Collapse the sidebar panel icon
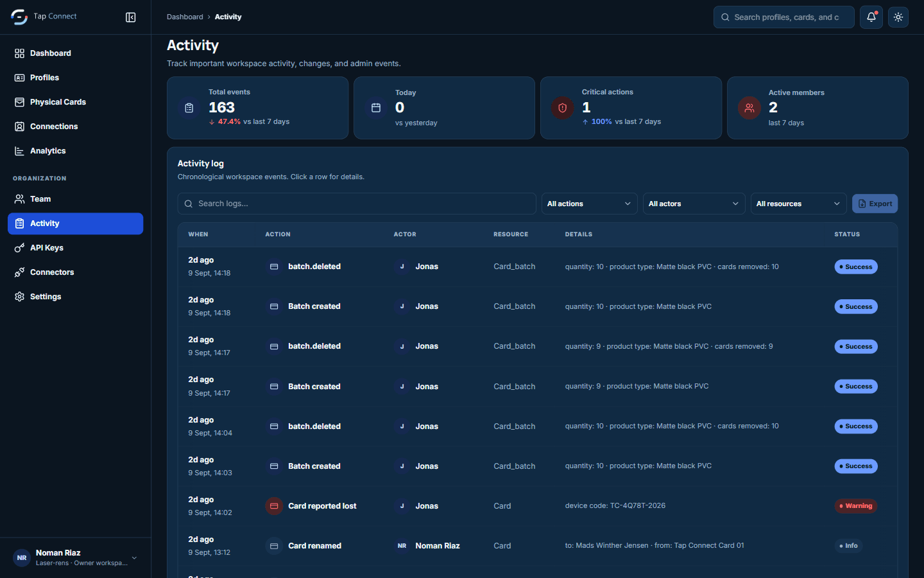 tap(131, 17)
